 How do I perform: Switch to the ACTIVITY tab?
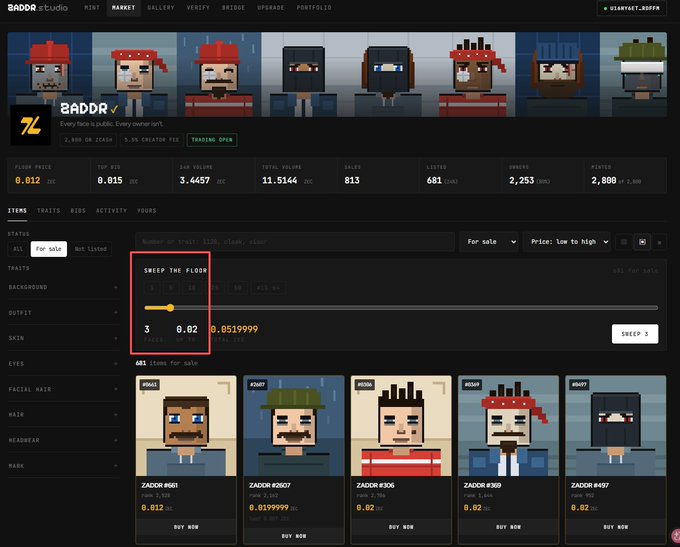[x=111, y=210]
